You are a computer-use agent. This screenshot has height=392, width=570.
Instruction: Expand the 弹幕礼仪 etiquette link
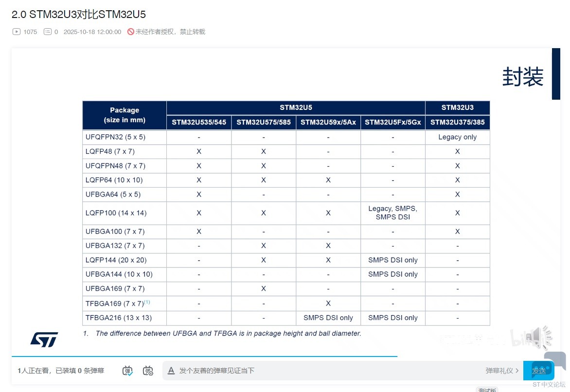(502, 371)
